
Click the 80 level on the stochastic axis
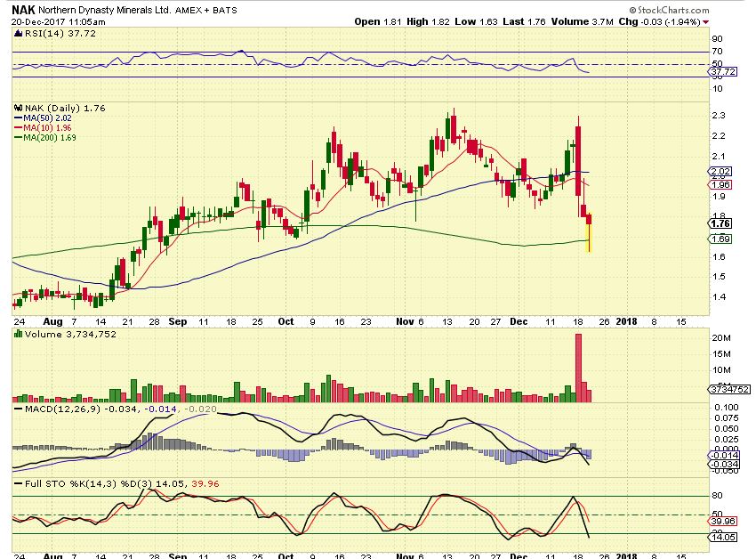[x=718, y=496]
